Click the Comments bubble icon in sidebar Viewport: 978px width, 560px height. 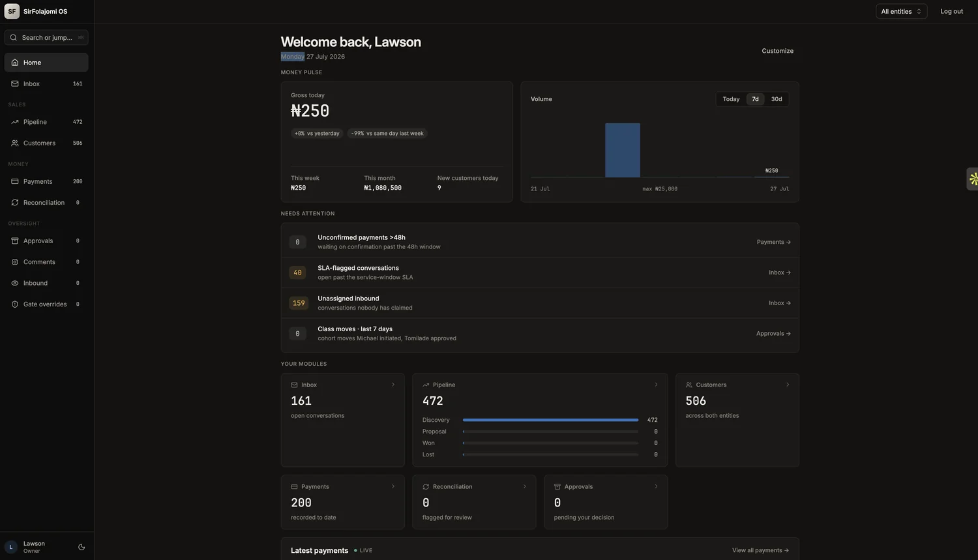click(15, 262)
